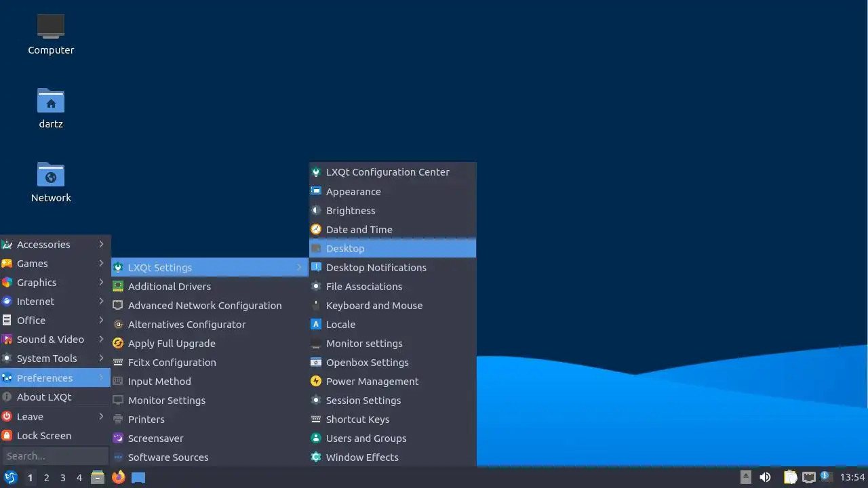Open the volume control tray icon
Image resolution: width=868 pixels, height=488 pixels.
765,477
